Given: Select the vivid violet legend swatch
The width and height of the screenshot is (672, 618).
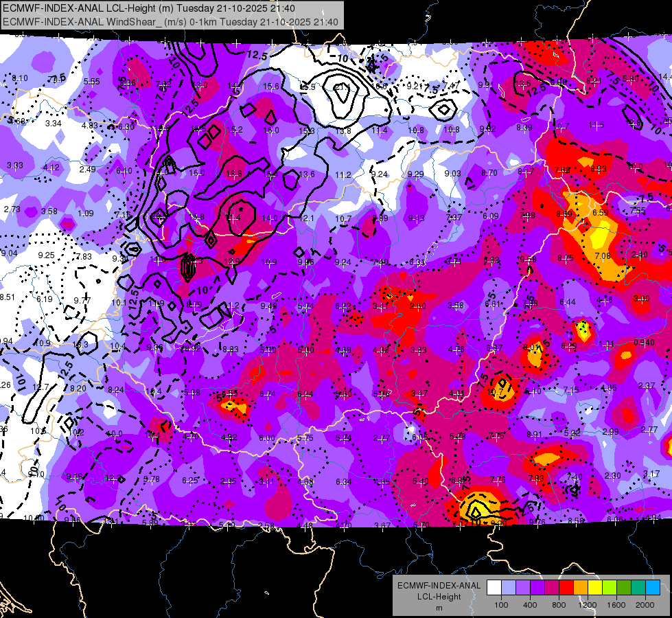Looking at the screenshot, I should point(537,588).
